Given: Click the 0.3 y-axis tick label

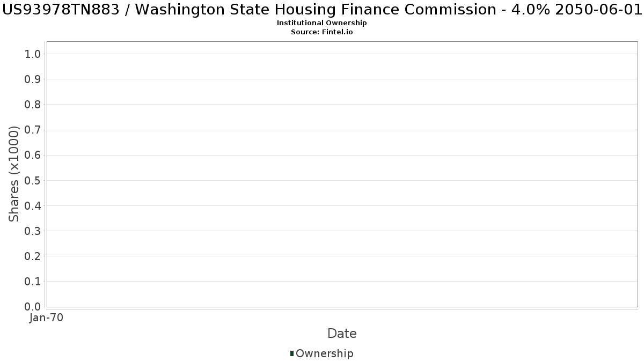Looking at the screenshot, I should 33,231.
